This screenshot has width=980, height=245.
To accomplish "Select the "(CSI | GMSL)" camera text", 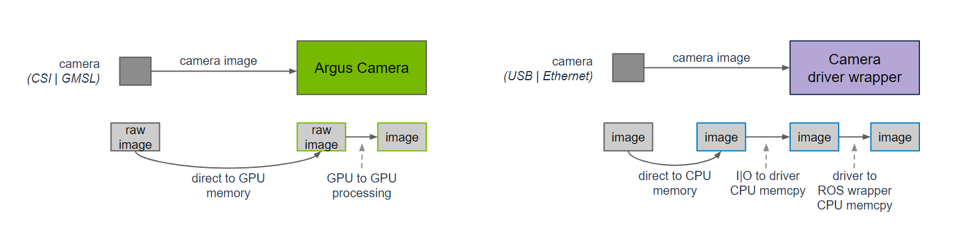I will [x=64, y=78].
